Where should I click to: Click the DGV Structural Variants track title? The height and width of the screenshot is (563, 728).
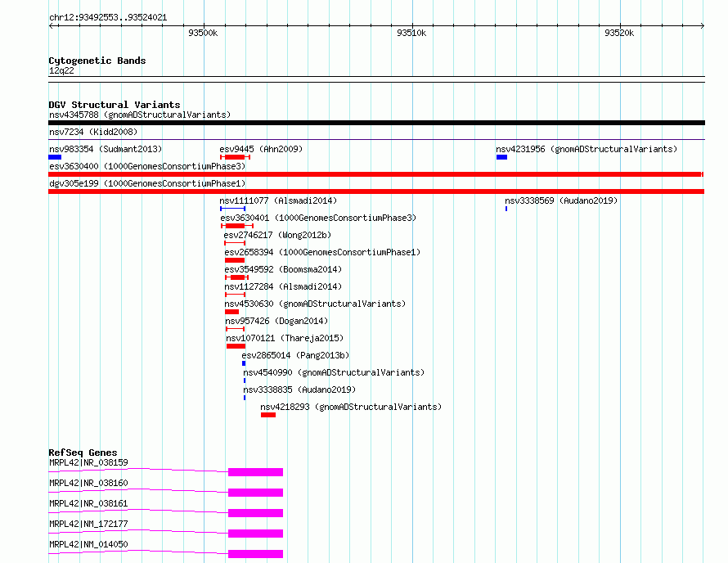click(115, 105)
